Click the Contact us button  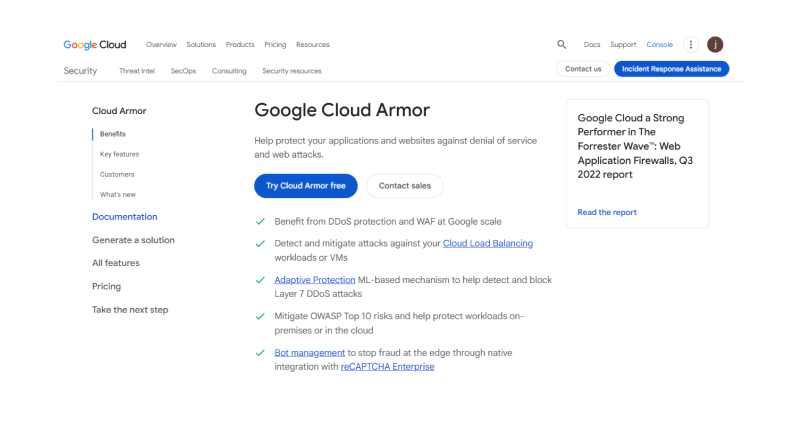583,69
